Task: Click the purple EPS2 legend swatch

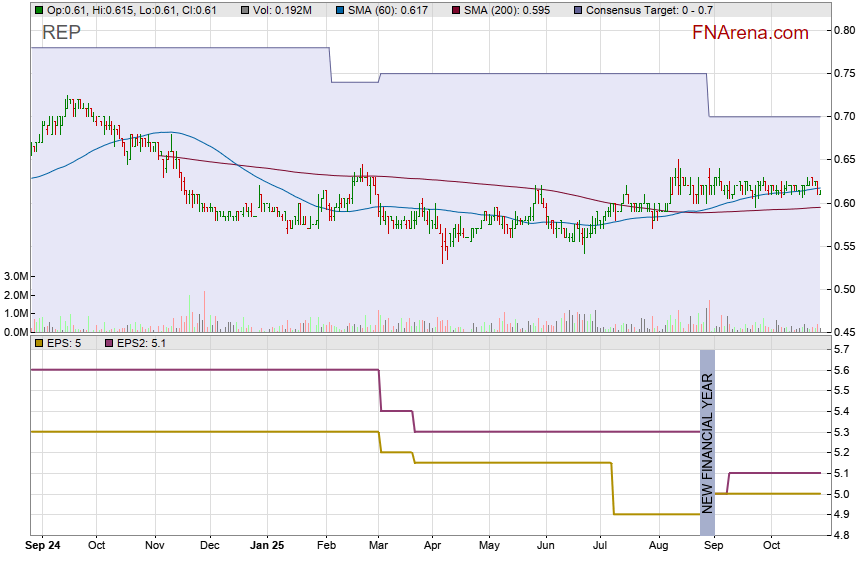Action: pyautogui.click(x=107, y=343)
